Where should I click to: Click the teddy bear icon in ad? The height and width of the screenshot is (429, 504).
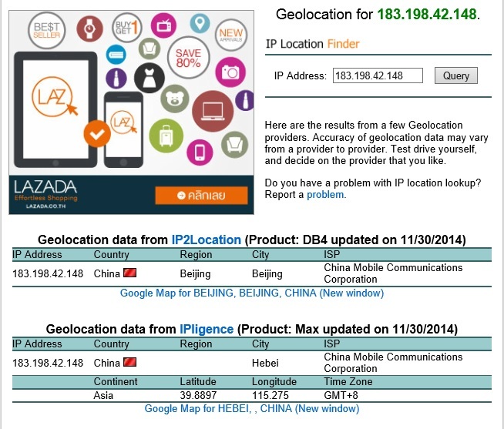tap(175, 99)
